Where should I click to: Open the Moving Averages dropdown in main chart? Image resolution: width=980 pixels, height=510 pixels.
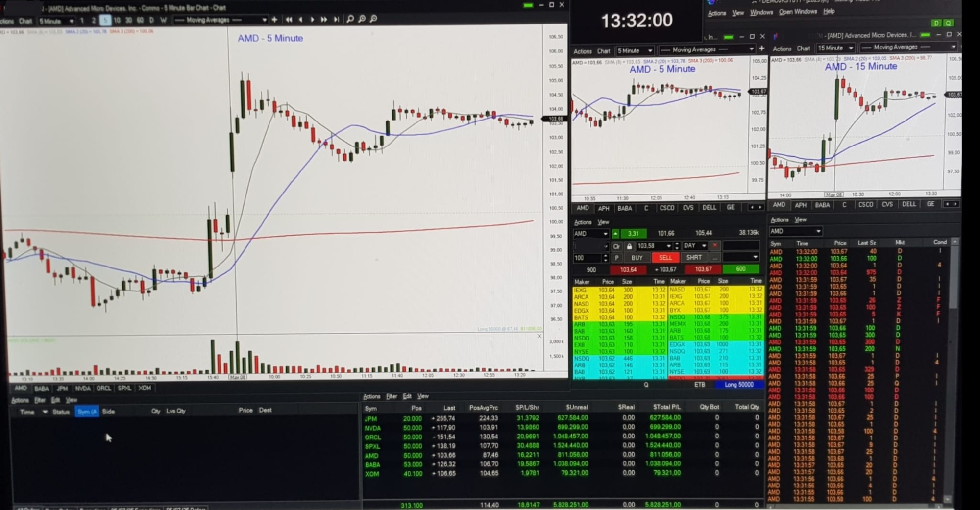pyautogui.click(x=220, y=20)
